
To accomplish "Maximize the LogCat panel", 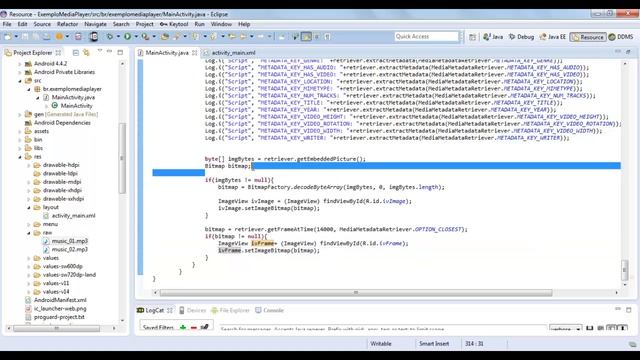I will [629, 310].
